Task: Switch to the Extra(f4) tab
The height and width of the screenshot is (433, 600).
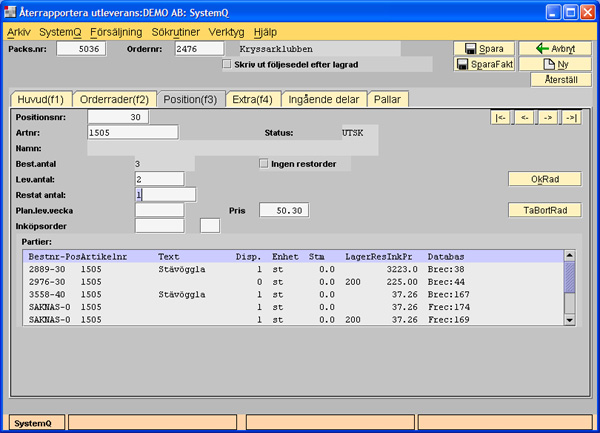Action: (x=252, y=99)
